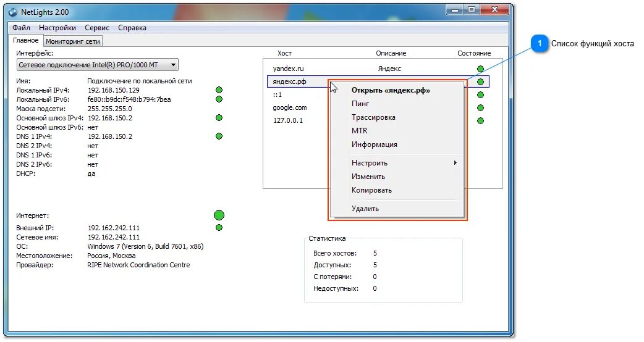Image resolution: width=644 pixels, height=342 pixels.
Task: Click the Описание column header
Action: point(391,53)
